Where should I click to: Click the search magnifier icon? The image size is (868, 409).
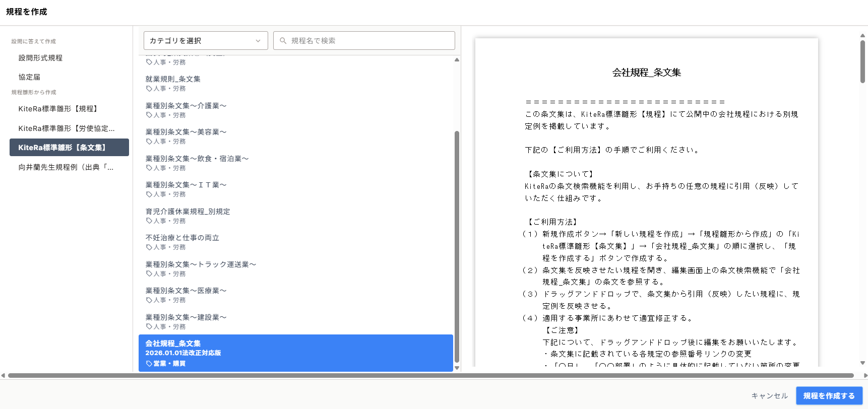point(283,41)
